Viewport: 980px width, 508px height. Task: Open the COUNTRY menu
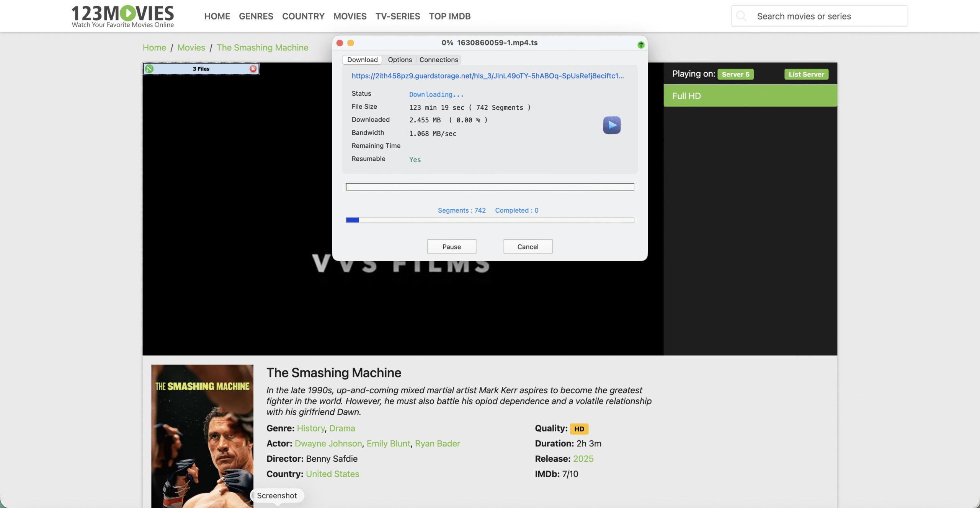click(303, 16)
